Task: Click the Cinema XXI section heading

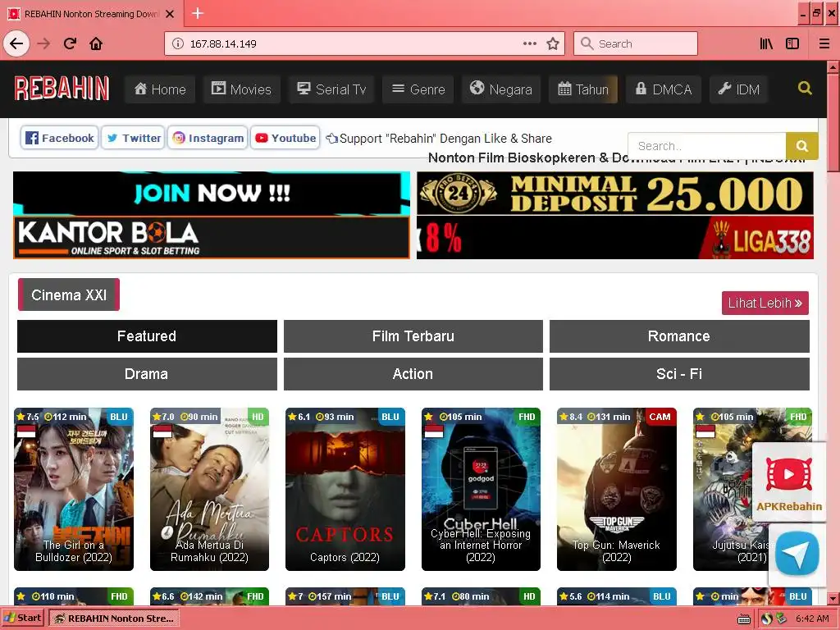Action: pyautogui.click(x=69, y=294)
